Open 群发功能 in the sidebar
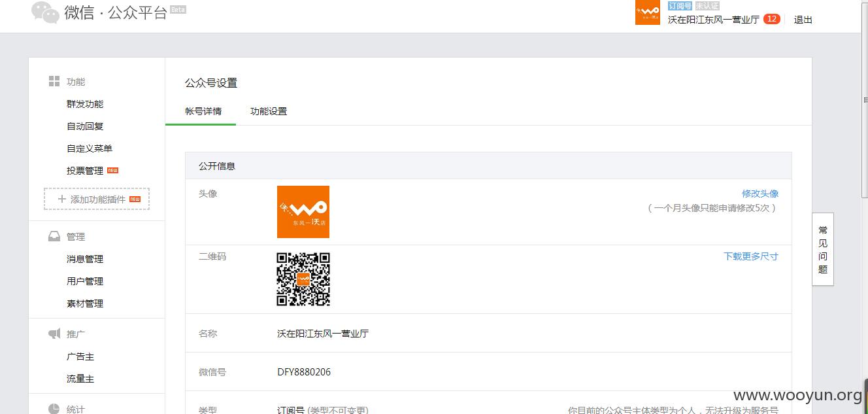The width and height of the screenshot is (868, 414). [85, 104]
